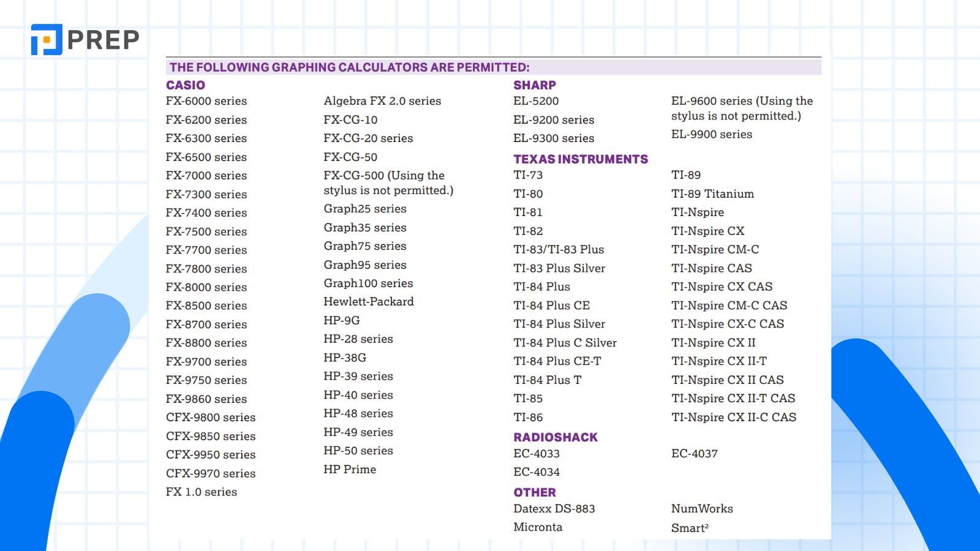Click 'TI-Nspire CX CAS' text
The width and height of the screenshot is (980, 551).
(722, 287)
